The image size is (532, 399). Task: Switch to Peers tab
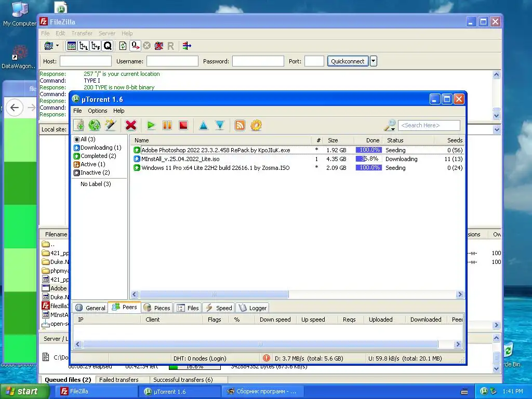click(125, 307)
